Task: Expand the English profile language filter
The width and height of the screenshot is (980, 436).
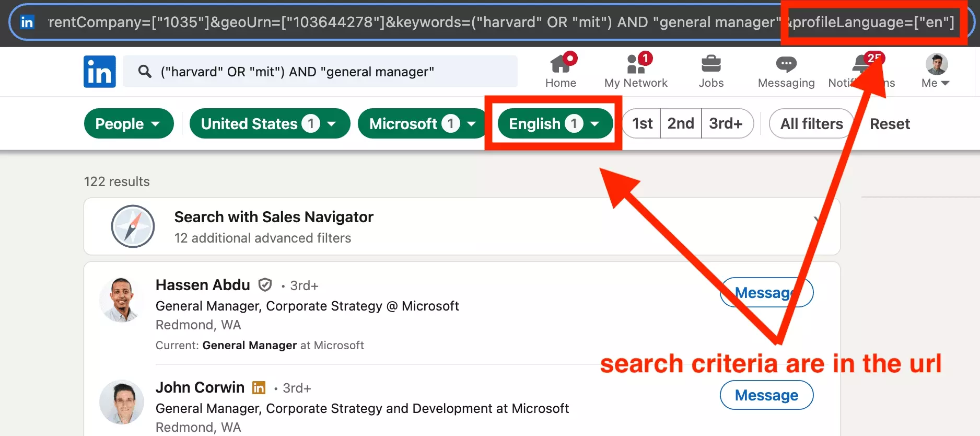Action: click(x=555, y=123)
